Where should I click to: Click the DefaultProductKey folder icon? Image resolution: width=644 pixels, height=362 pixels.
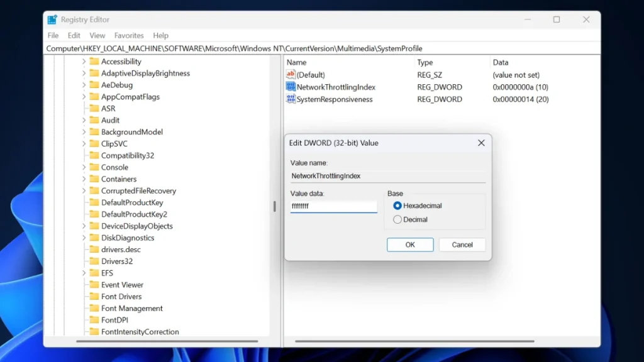point(94,202)
